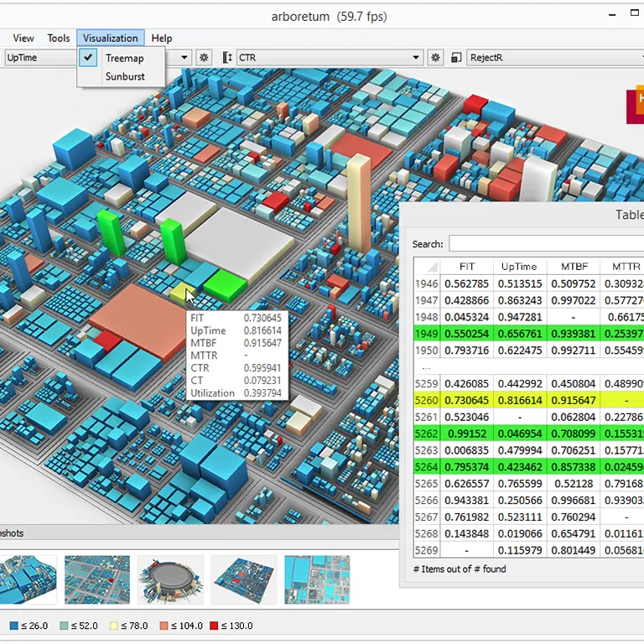This screenshot has height=644, width=644.
Task: Maximize the arboretum window
Action: tap(635, 13)
